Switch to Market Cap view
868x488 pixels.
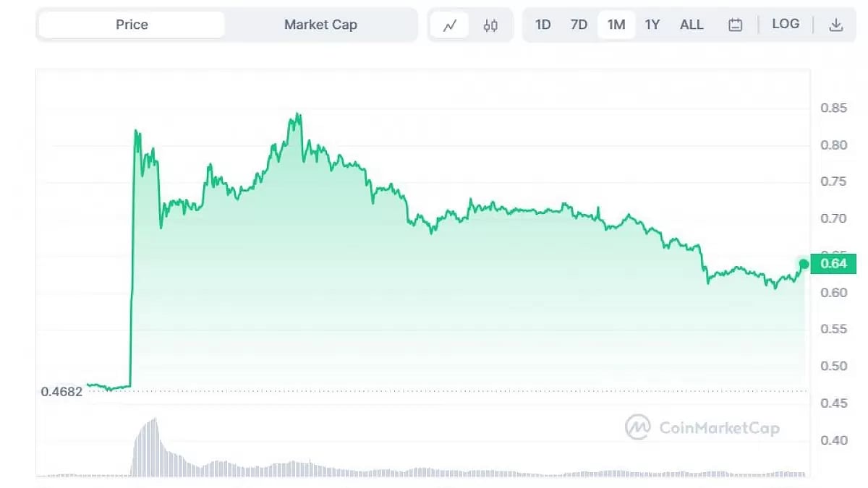click(x=320, y=24)
